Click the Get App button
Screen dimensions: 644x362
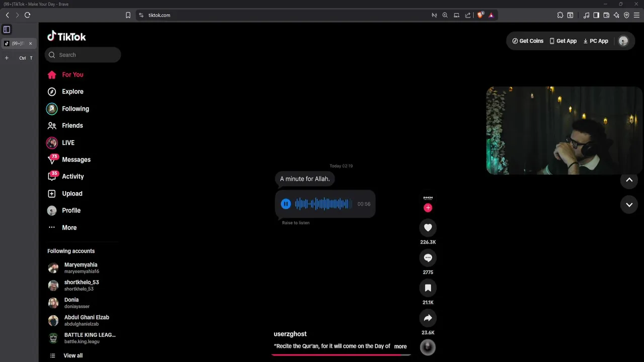click(563, 41)
